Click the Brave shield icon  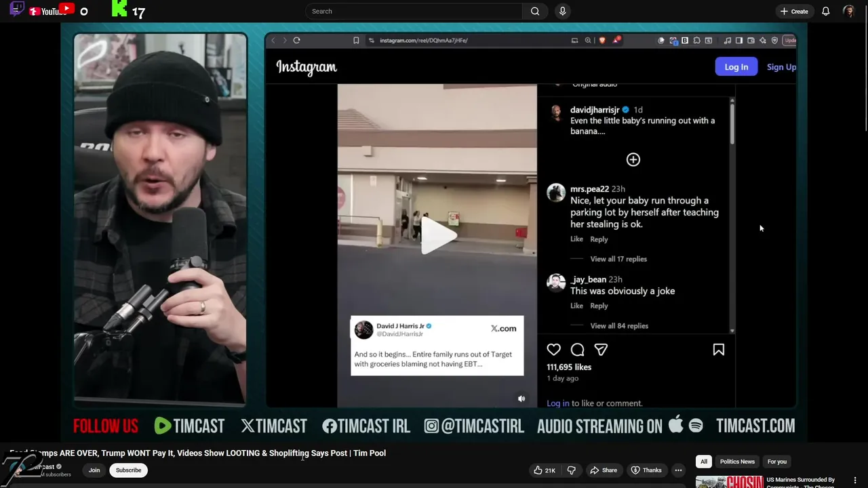pyautogui.click(x=601, y=40)
